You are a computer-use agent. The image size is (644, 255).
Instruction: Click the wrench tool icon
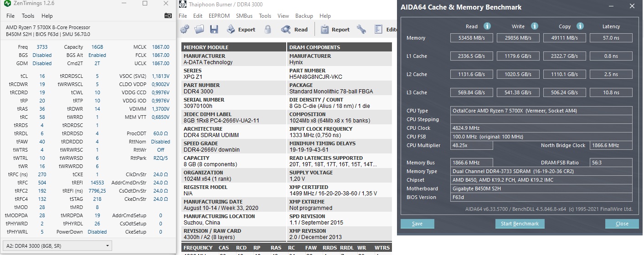pos(361,30)
